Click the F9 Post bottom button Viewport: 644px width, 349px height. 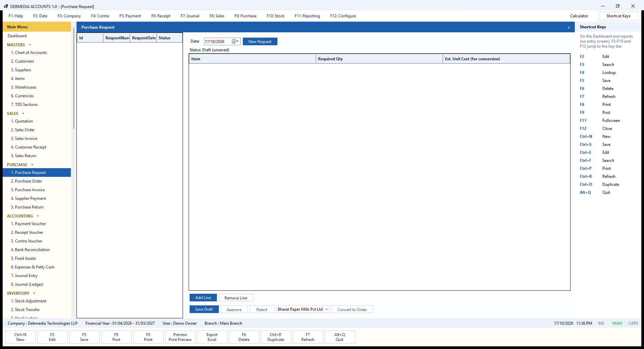116,337
